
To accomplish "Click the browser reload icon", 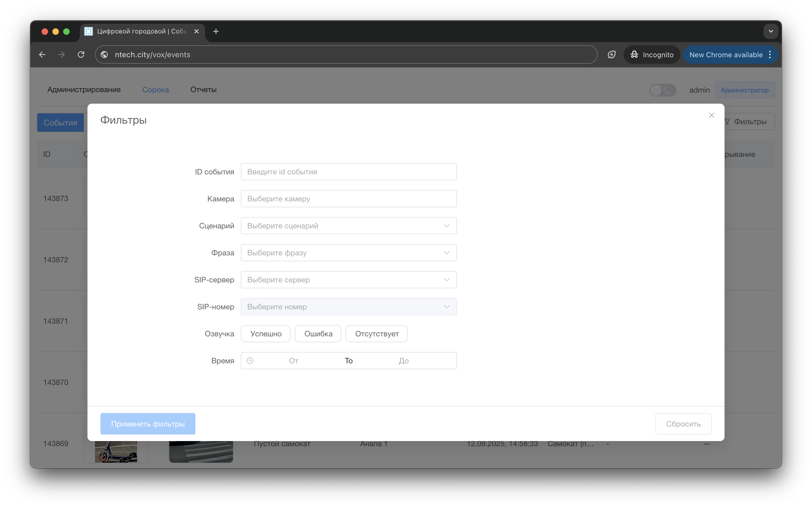I will 81,55.
